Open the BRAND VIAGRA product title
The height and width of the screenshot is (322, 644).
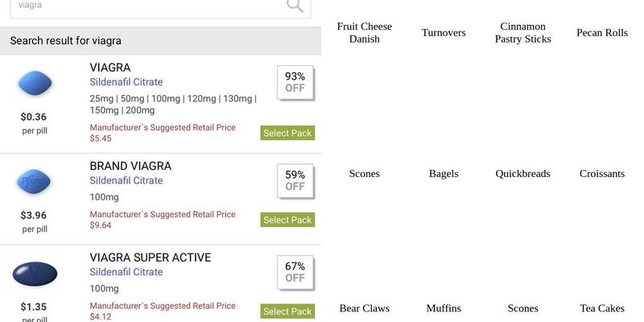coord(130,166)
